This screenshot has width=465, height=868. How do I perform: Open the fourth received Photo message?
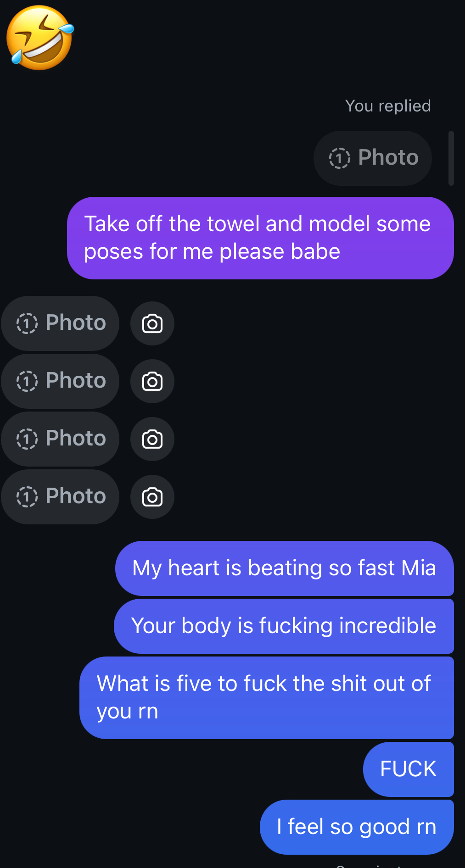(x=60, y=497)
